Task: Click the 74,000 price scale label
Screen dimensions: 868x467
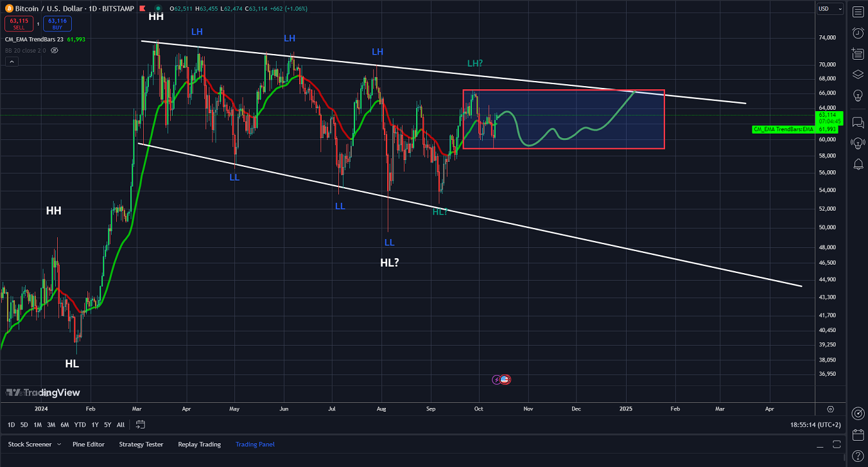Action: 828,38
